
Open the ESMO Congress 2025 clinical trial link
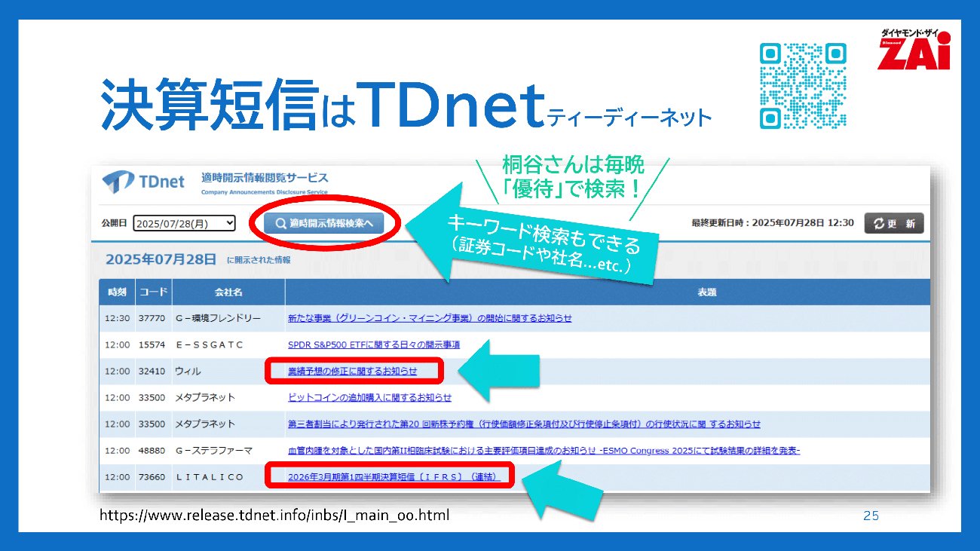[x=544, y=451]
